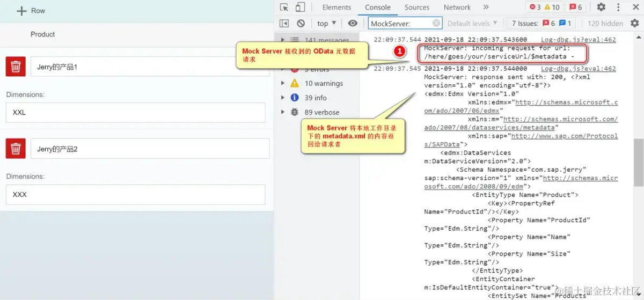The height and width of the screenshot is (300, 644).
Task: Click the XXX dimensions field
Action: (136, 194)
